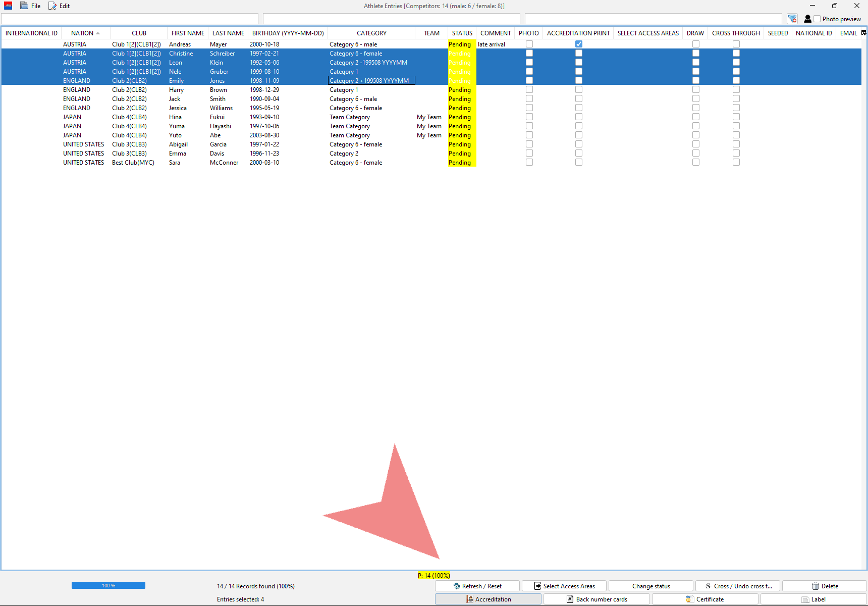868x606 pixels.
Task: Click the first filter input field
Action: 130,19
